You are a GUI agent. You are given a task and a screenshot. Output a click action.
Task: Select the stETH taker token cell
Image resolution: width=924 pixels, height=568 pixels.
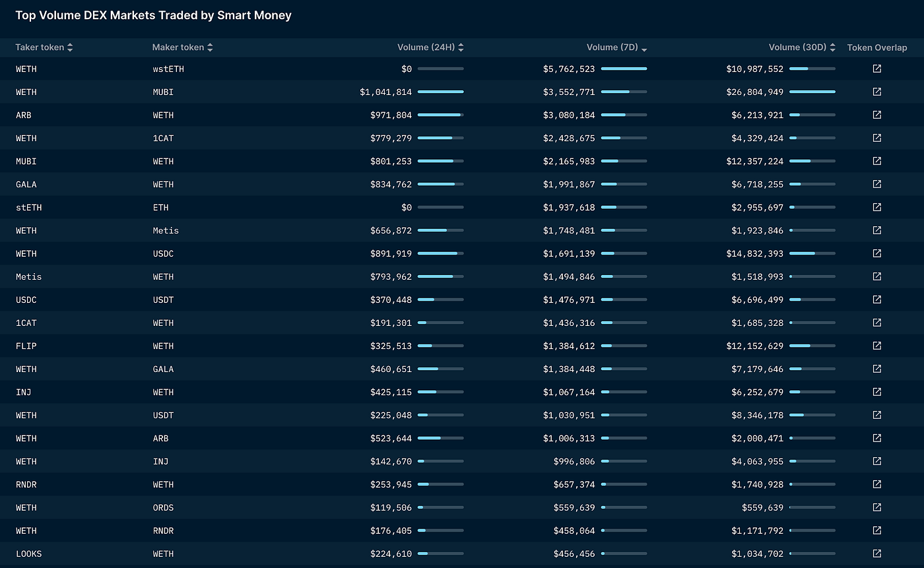click(29, 207)
